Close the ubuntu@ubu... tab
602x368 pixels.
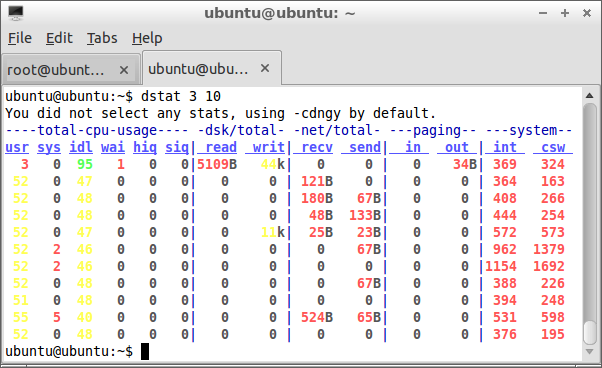[265, 68]
